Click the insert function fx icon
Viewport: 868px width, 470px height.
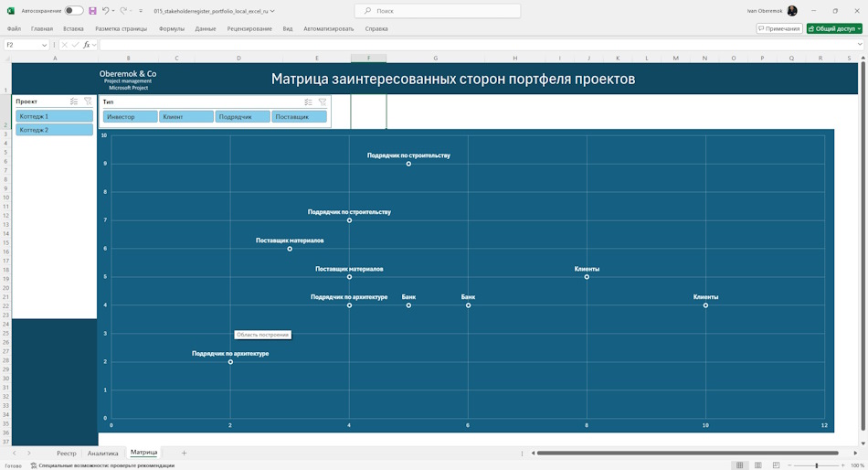[87, 45]
